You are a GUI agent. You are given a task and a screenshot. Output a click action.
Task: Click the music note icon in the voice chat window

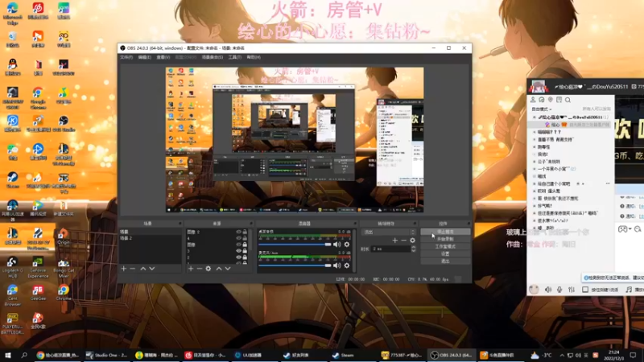tap(629, 290)
